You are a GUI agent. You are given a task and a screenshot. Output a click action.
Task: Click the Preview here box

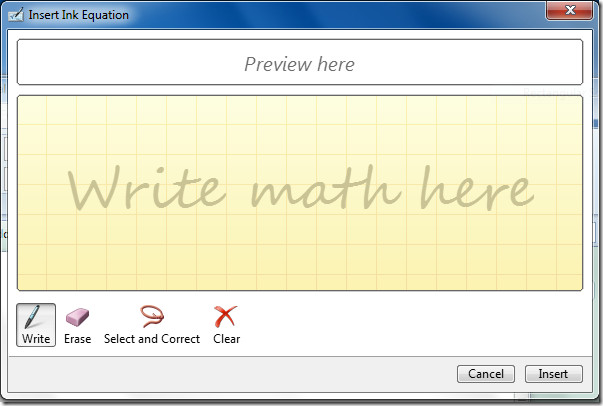tap(300, 62)
